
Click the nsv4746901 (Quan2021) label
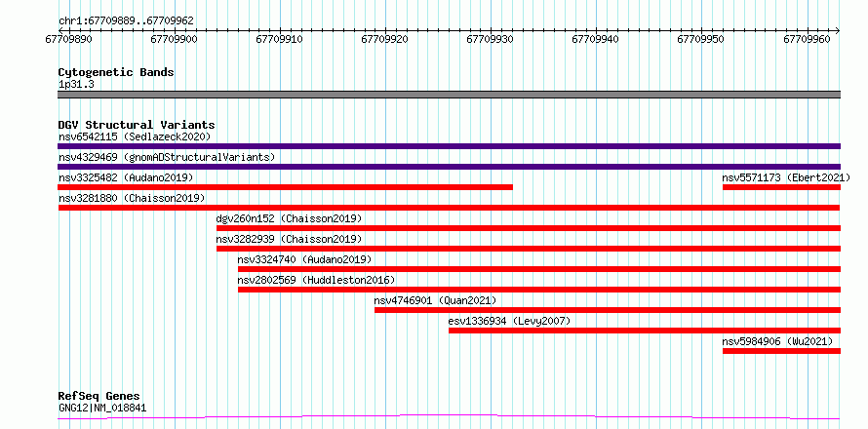point(435,300)
